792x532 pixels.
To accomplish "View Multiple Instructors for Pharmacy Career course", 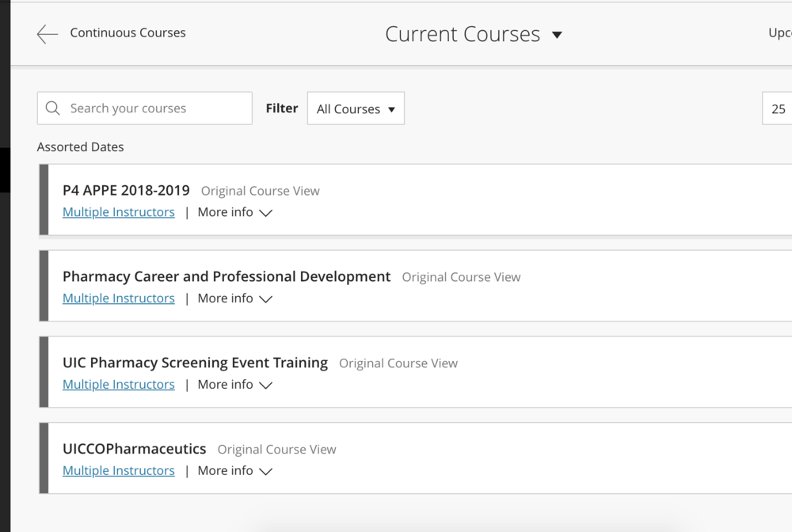I will point(119,298).
